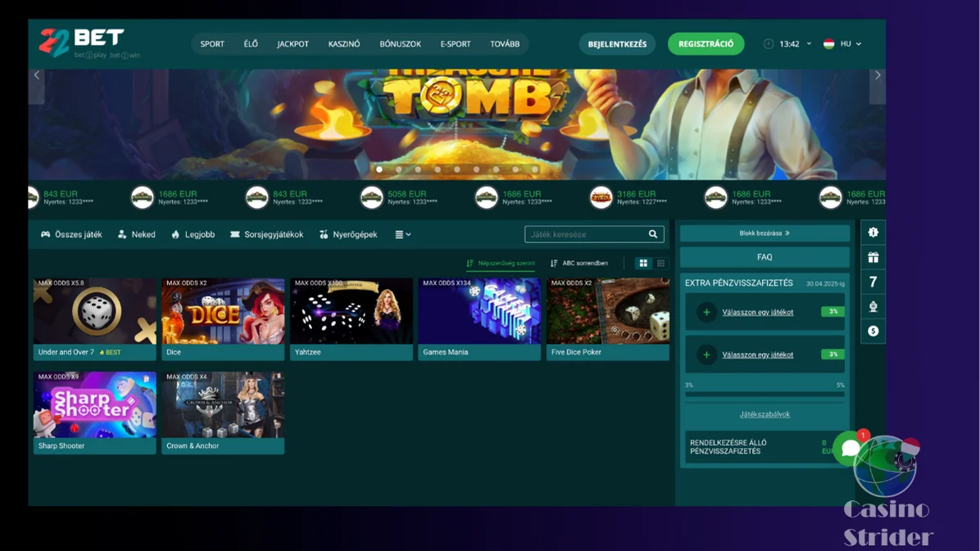Image resolution: width=980 pixels, height=551 pixels.
Task: Click the ticket icon beside Sorsjegyjátékok
Action: (235, 234)
